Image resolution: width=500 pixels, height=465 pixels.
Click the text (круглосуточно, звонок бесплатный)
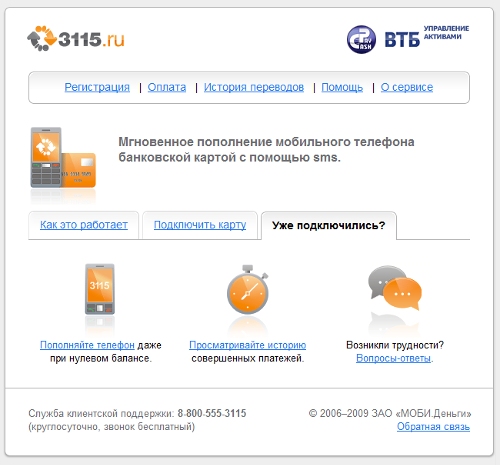pyautogui.click(x=112, y=427)
